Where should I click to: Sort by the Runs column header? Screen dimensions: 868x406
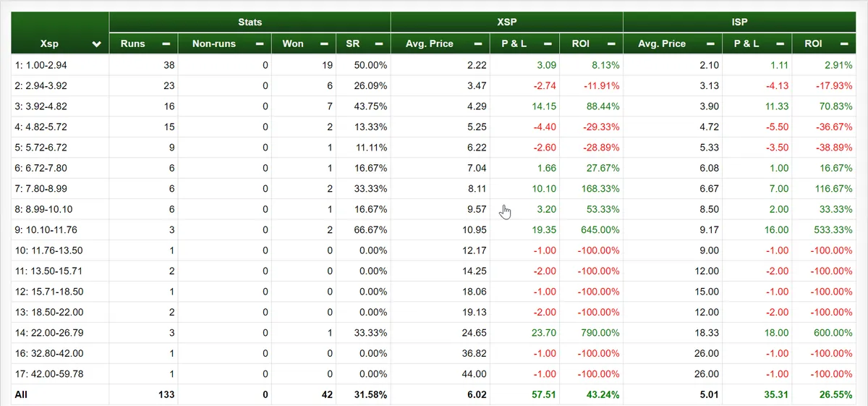134,44
